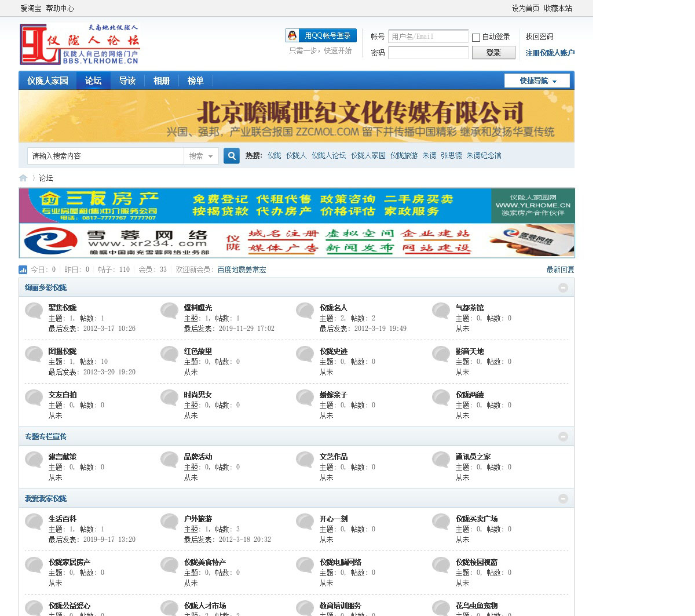The height and width of the screenshot is (616, 695).
Task: Enable the 自动登录 checkbox
Action: [476, 37]
